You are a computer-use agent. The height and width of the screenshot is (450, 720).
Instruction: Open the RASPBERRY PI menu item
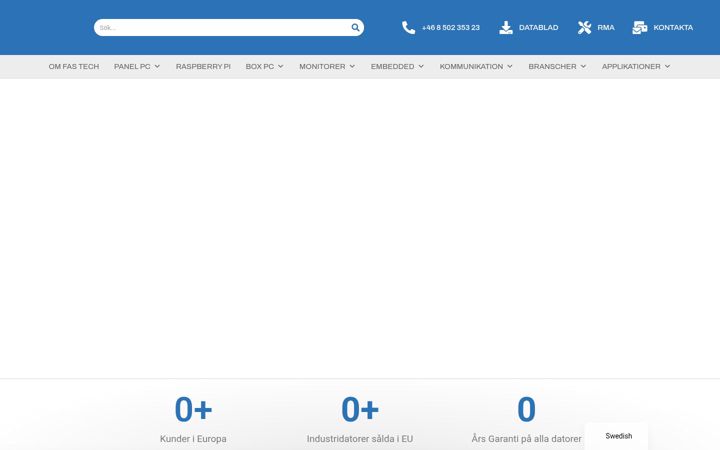coord(203,67)
